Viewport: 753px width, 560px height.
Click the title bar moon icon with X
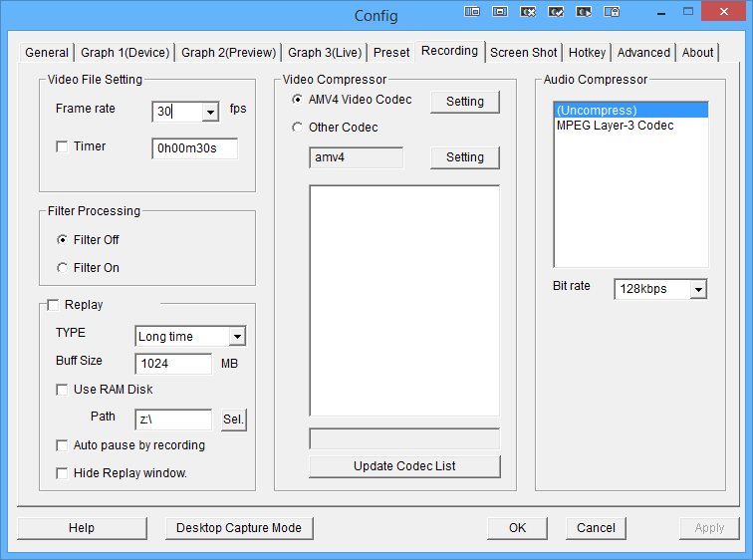click(528, 12)
